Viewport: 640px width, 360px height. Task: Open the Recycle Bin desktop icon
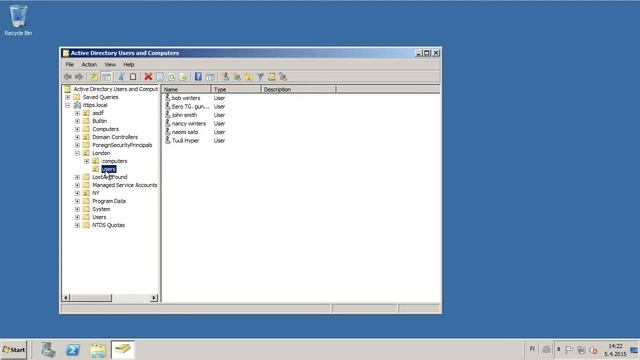coord(18,20)
